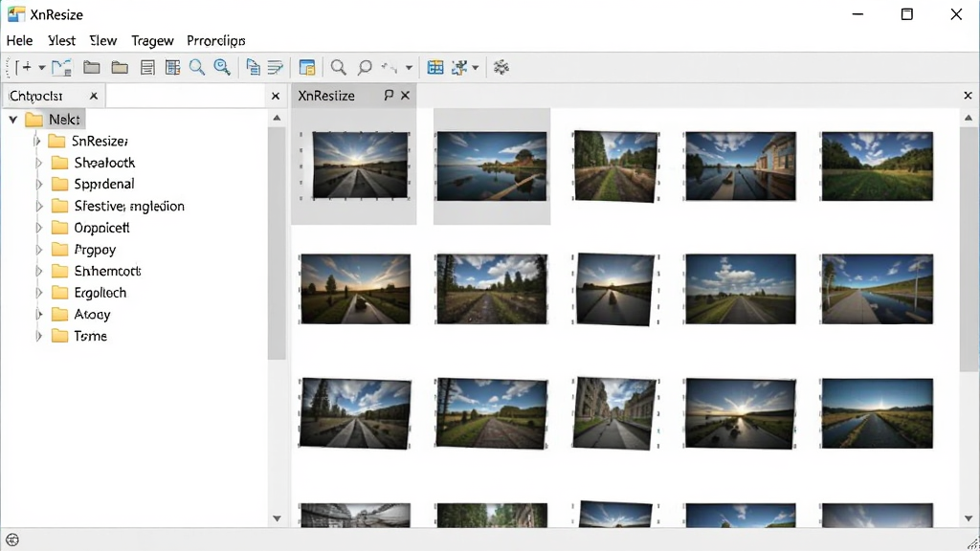
Task: Switch to details table view icon
Action: (x=172, y=68)
